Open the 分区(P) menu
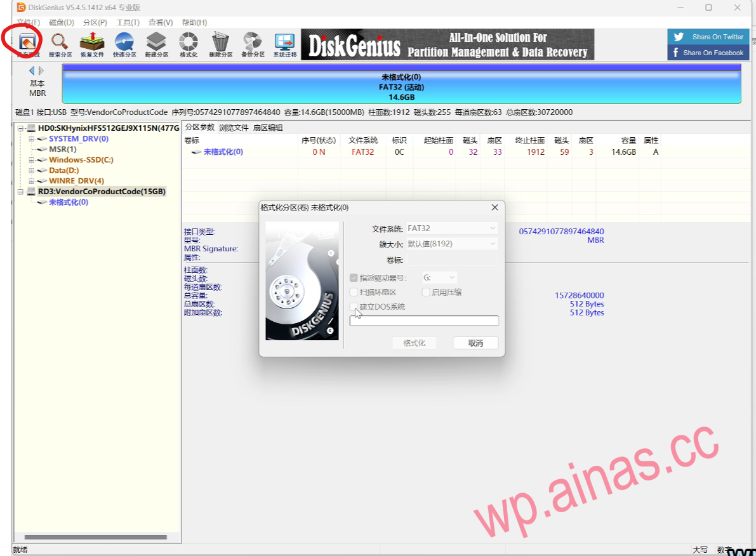This screenshot has height=556, width=756. tap(95, 23)
